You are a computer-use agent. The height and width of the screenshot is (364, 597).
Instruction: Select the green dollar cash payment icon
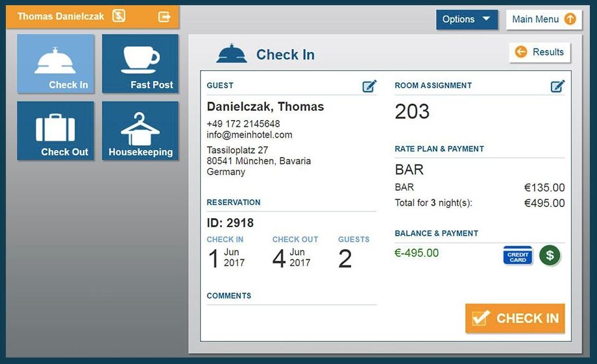[x=550, y=255]
